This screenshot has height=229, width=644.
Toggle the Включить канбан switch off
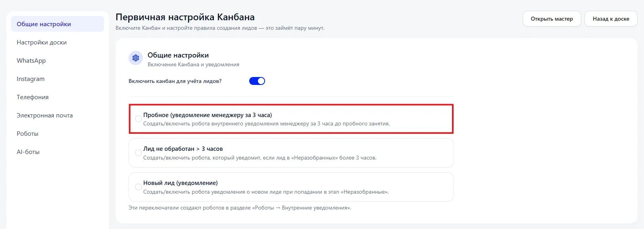point(257,81)
